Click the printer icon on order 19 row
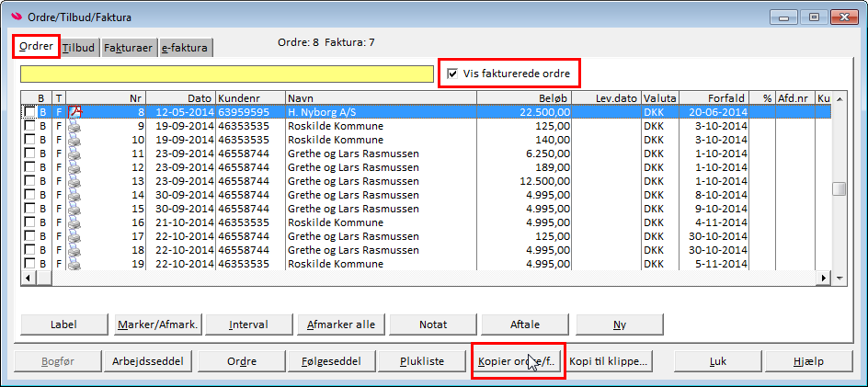Viewport: 868px width, 387px height. click(x=74, y=264)
